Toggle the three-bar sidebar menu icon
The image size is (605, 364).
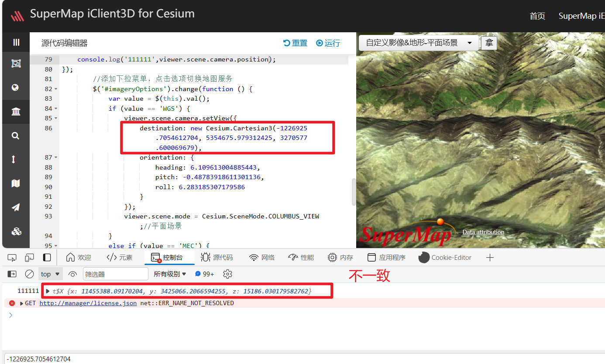(16, 42)
